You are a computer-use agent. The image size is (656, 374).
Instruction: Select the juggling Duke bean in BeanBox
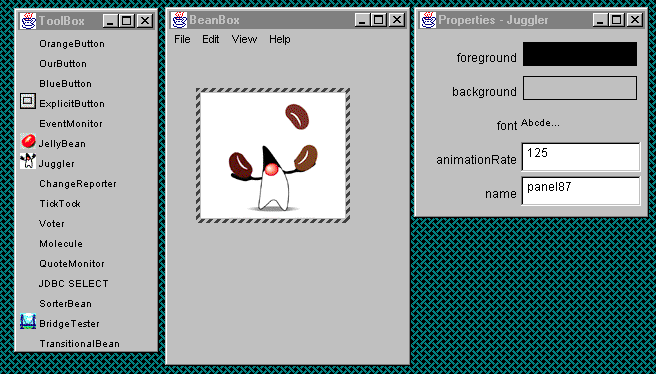(x=273, y=155)
